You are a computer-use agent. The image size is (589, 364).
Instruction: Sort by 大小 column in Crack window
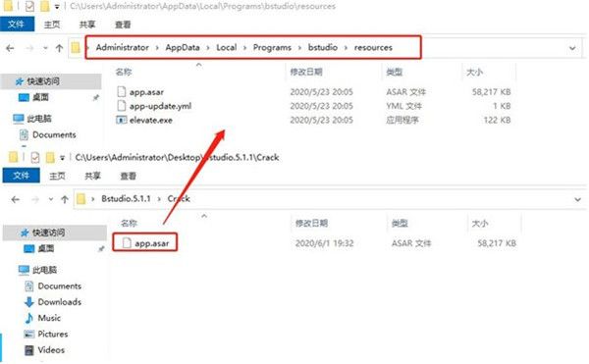click(480, 224)
